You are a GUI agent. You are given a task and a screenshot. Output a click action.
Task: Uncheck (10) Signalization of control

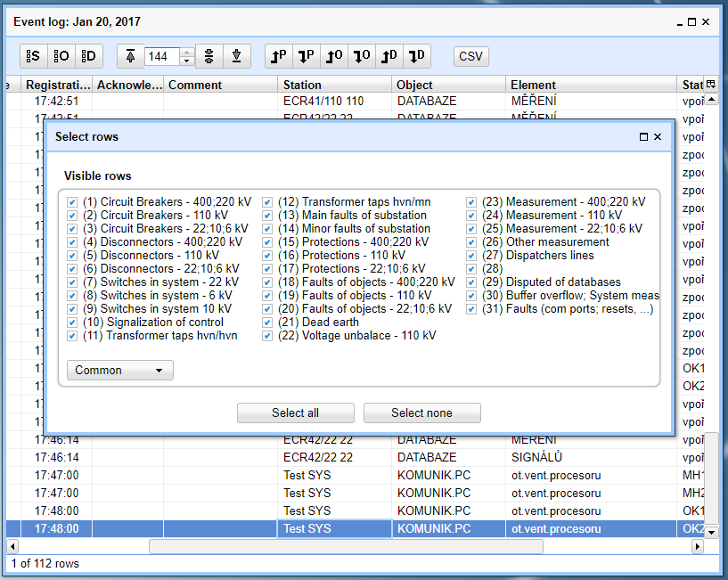click(x=72, y=323)
